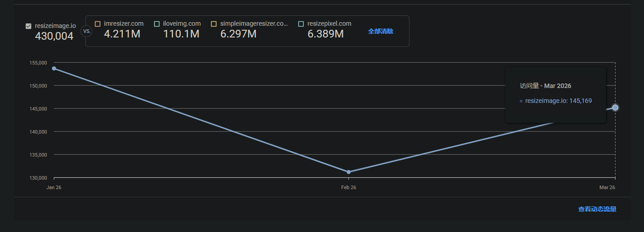Image resolution: width=644 pixels, height=232 pixels.
Task: Click the 全部清除 clear all link
Action: 381,31
